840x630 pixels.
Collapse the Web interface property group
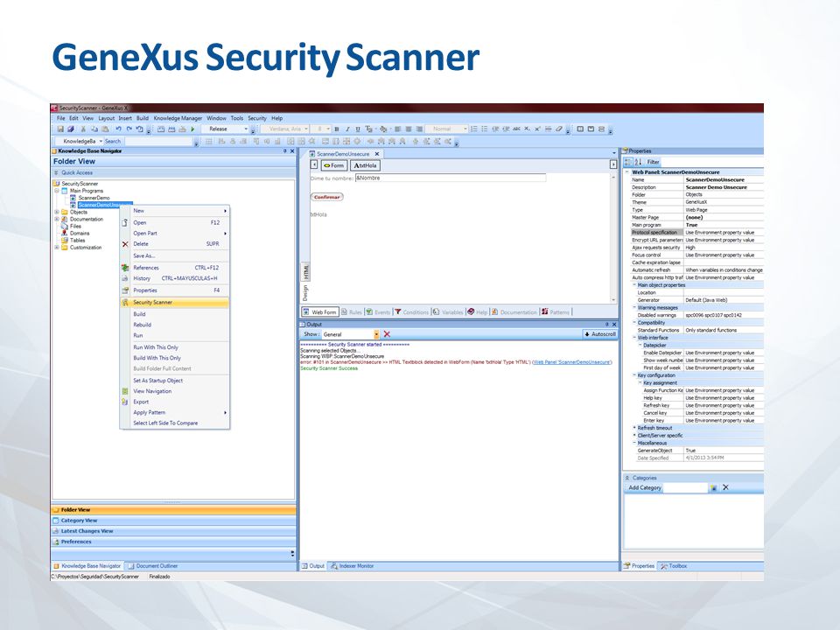coord(635,338)
